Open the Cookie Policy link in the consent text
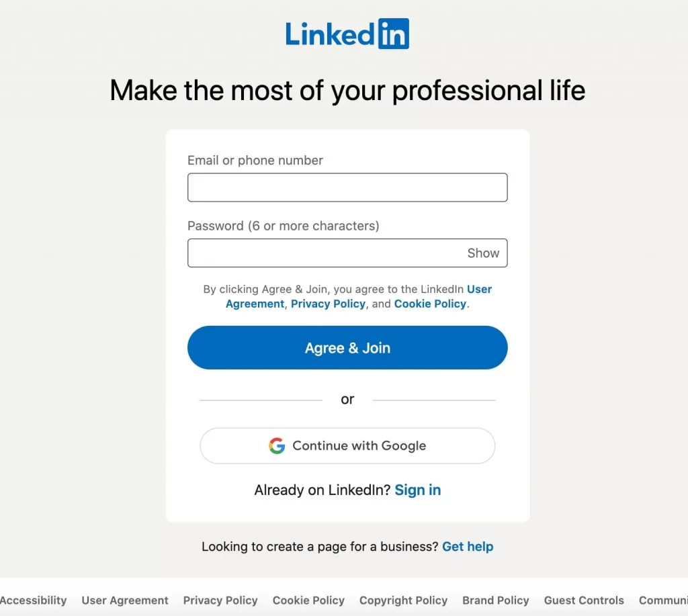 click(x=430, y=304)
